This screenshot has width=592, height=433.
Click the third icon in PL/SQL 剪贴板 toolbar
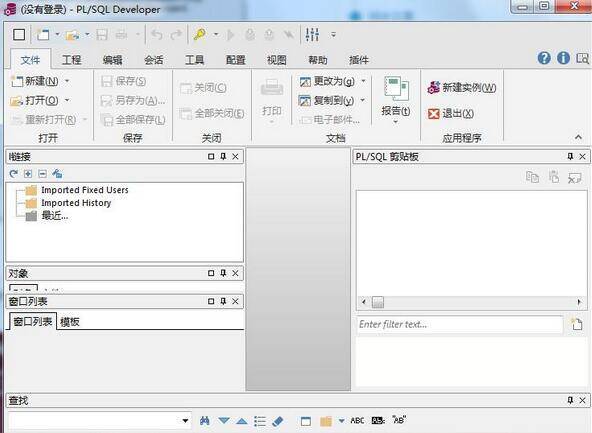[575, 177]
